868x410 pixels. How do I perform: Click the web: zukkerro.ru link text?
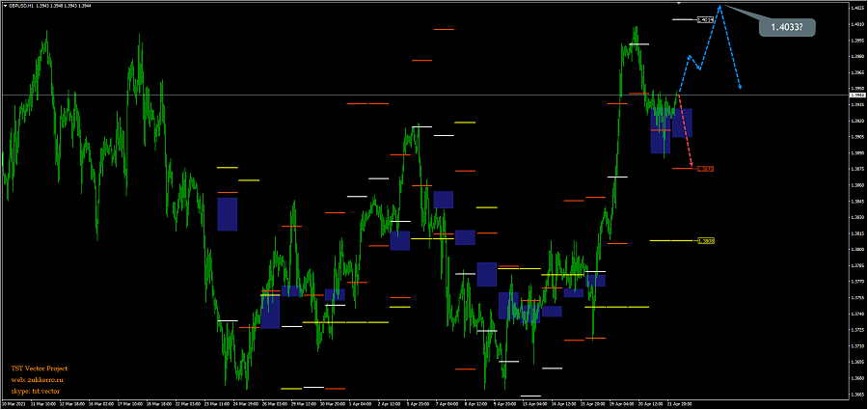(x=36, y=379)
